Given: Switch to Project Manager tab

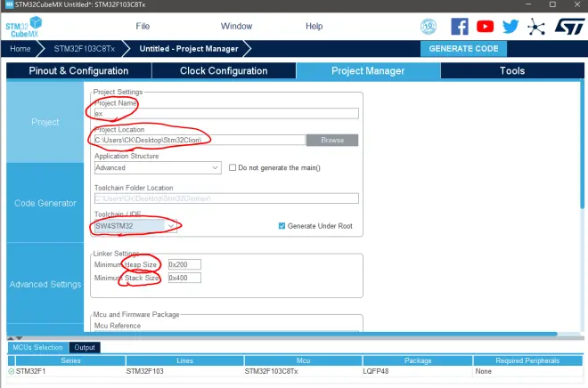Looking at the screenshot, I should (x=368, y=71).
